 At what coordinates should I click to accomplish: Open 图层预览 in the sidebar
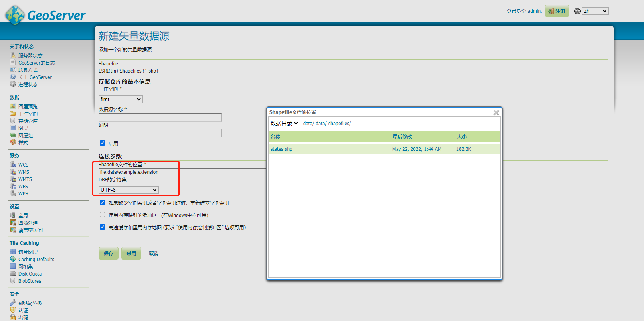coord(28,107)
